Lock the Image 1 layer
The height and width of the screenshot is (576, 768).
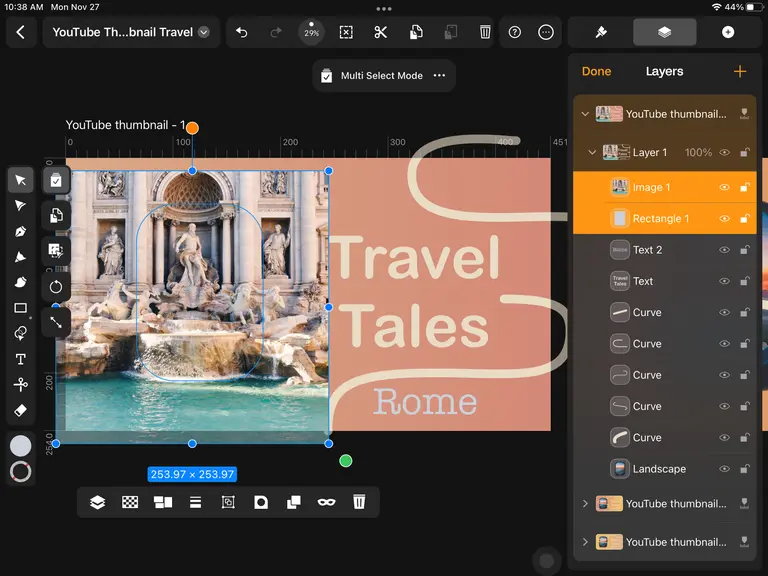click(745, 187)
